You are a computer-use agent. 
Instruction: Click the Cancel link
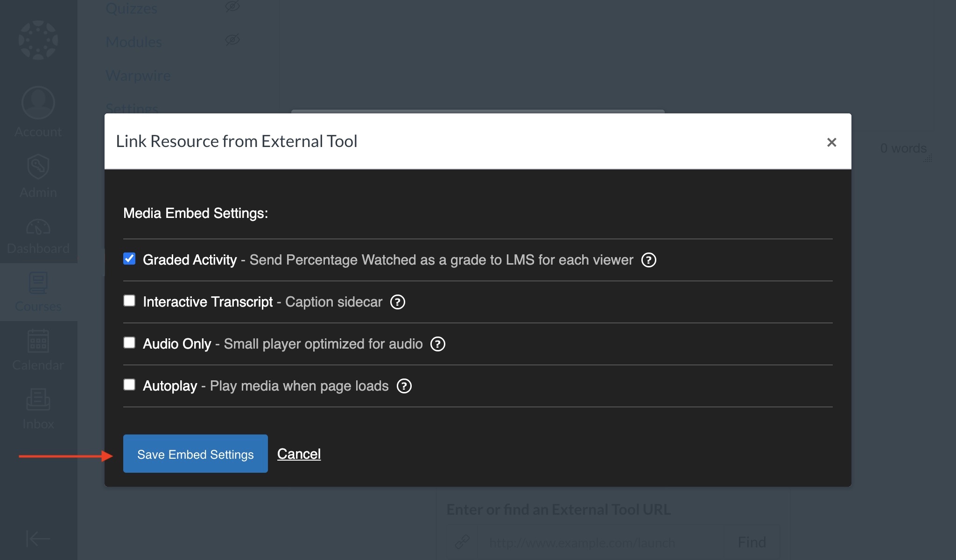click(299, 453)
